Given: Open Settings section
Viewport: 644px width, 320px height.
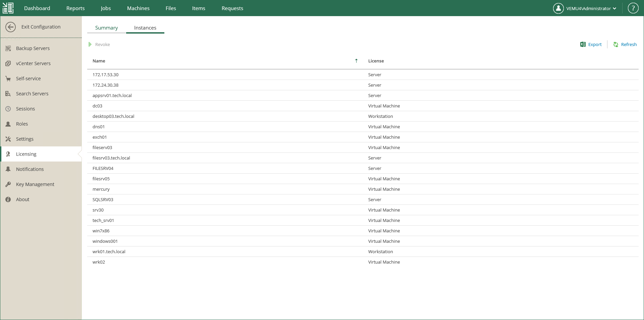Looking at the screenshot, I should [x=41, y=139].
